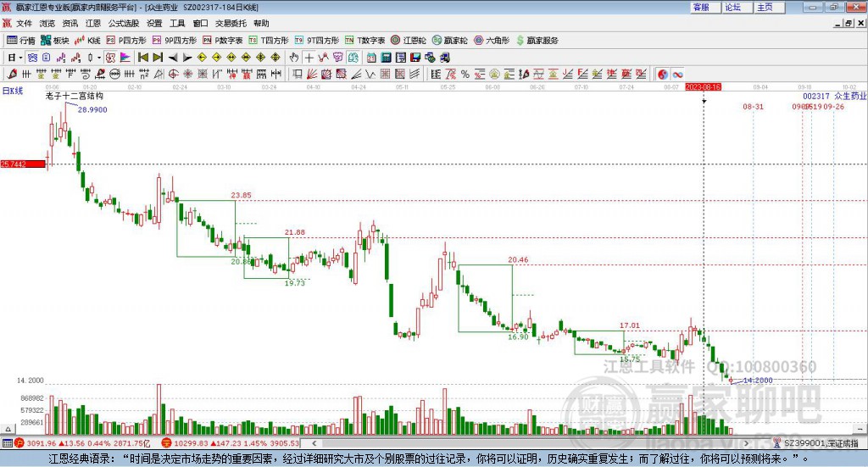
Task: Open the 赢家轮 wheel tool
Action: [x=449, y=41]
